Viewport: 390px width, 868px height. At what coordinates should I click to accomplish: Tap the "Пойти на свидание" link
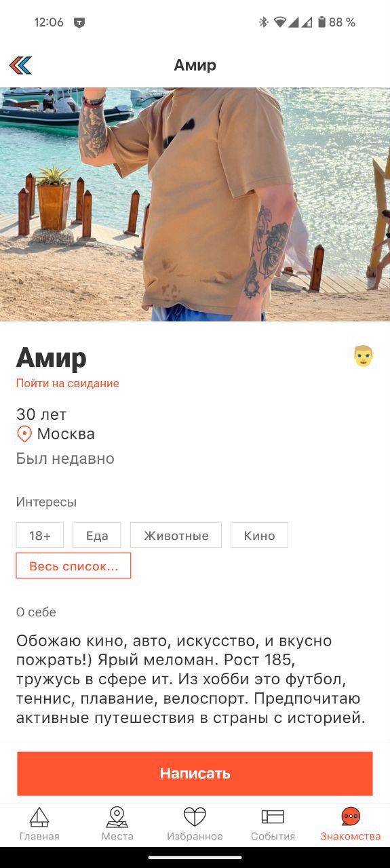coord(68,383)
